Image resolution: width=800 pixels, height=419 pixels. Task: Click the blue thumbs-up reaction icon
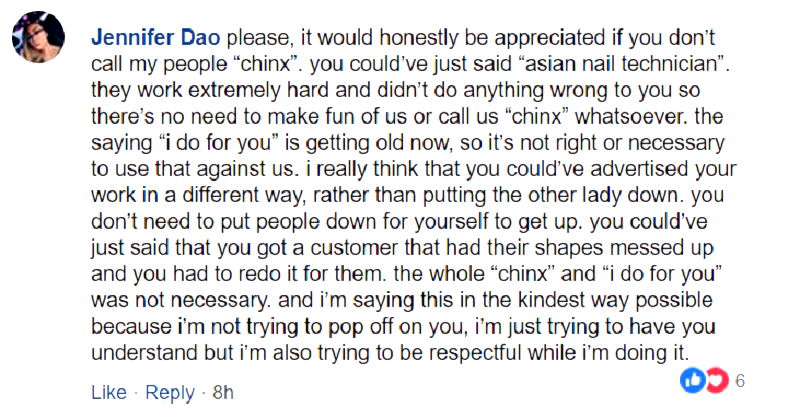(x=691, y=381)
